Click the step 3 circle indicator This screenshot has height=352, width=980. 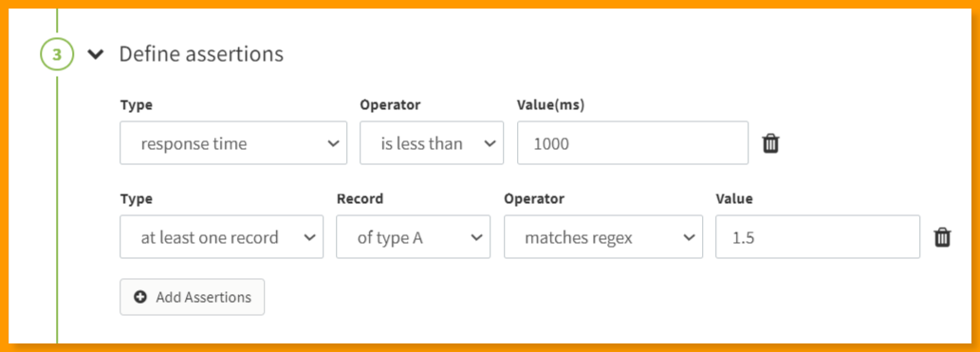tap(57, 54)
